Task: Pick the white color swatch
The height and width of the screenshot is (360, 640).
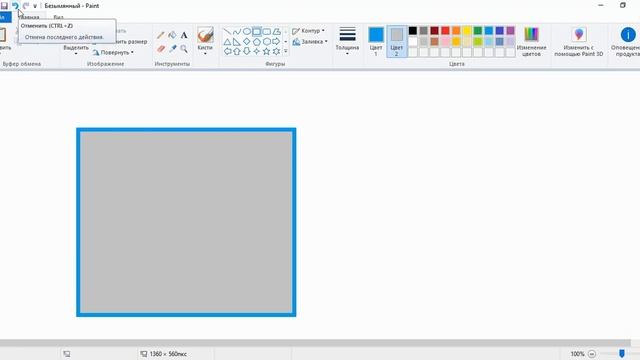Action: [x=413, y=41]
